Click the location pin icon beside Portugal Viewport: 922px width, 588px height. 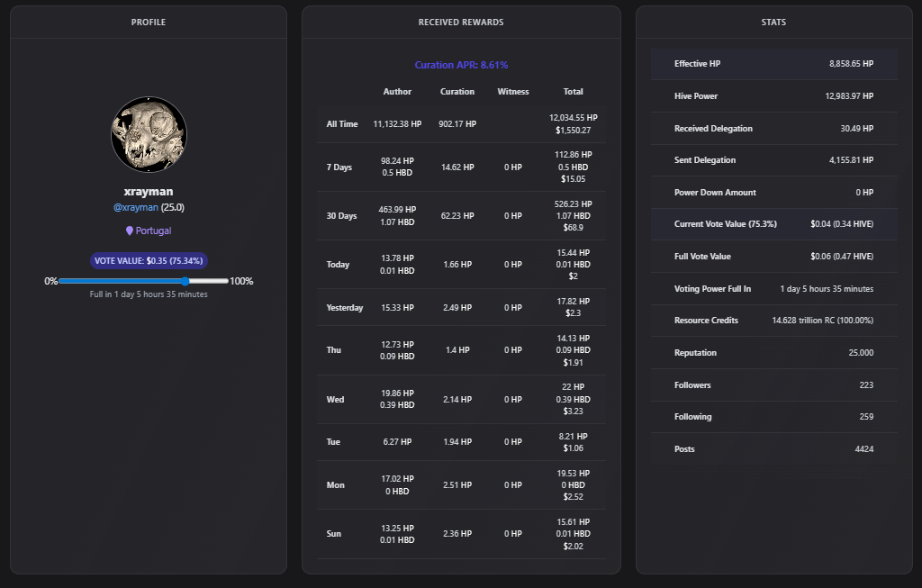tap(130, 231)
